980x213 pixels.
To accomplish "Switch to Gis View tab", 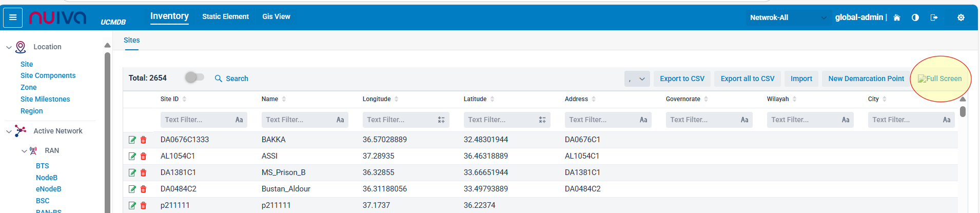I will point(276,16).
